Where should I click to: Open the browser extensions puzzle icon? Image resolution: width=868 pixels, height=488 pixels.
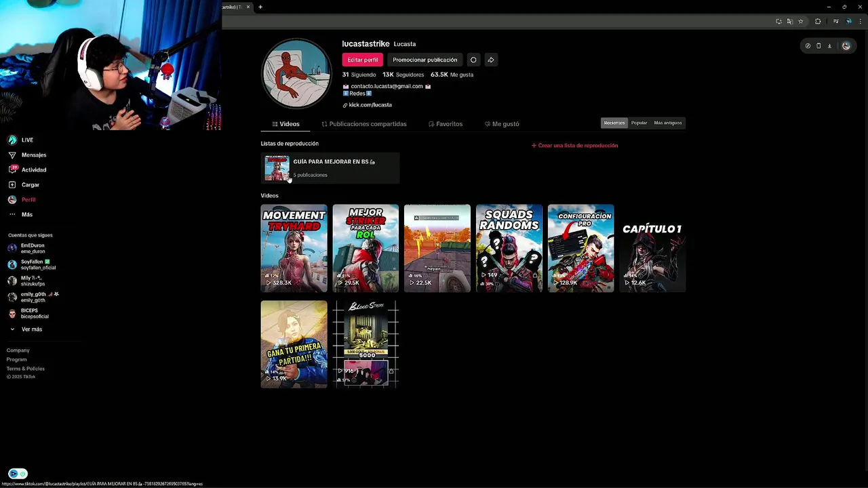[x=818, y=22]
